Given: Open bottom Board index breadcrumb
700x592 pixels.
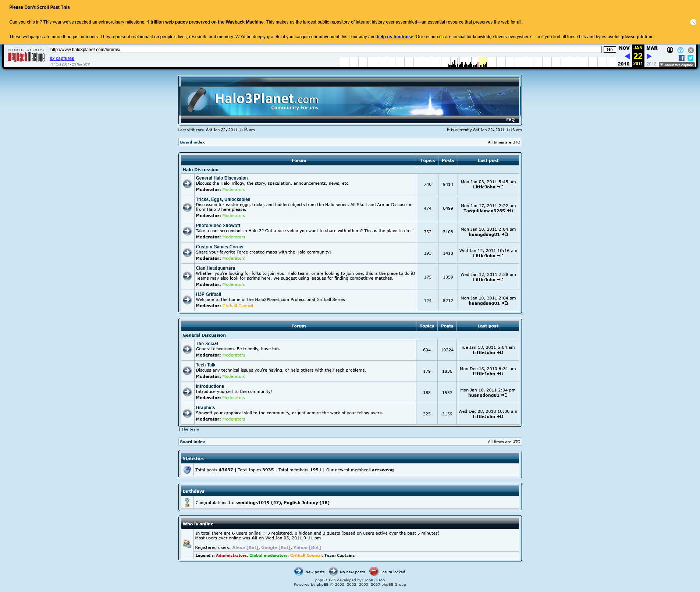Looking at the screenshot, I should 192,442.
